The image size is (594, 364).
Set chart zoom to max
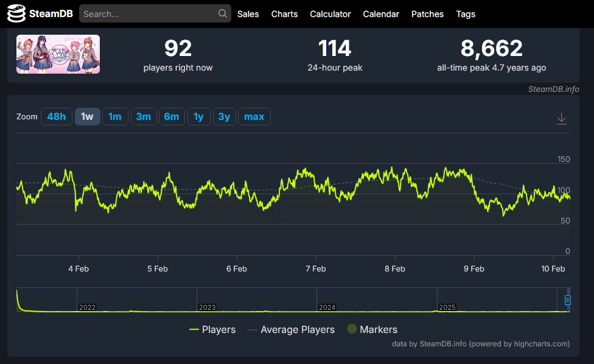coord(254,117)
